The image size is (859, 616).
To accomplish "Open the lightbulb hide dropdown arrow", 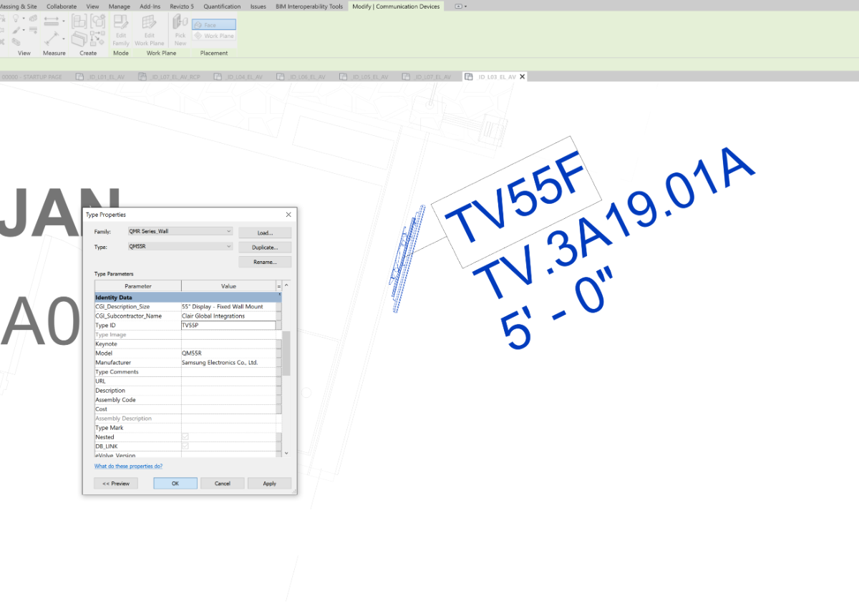I will [23, 19].
